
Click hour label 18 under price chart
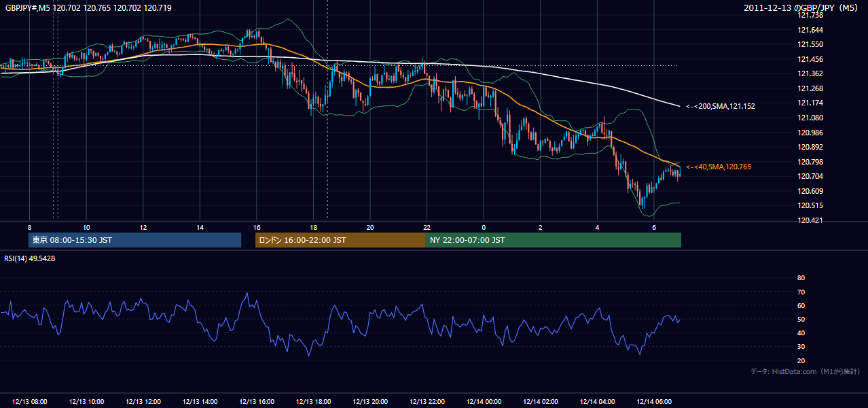313,227
